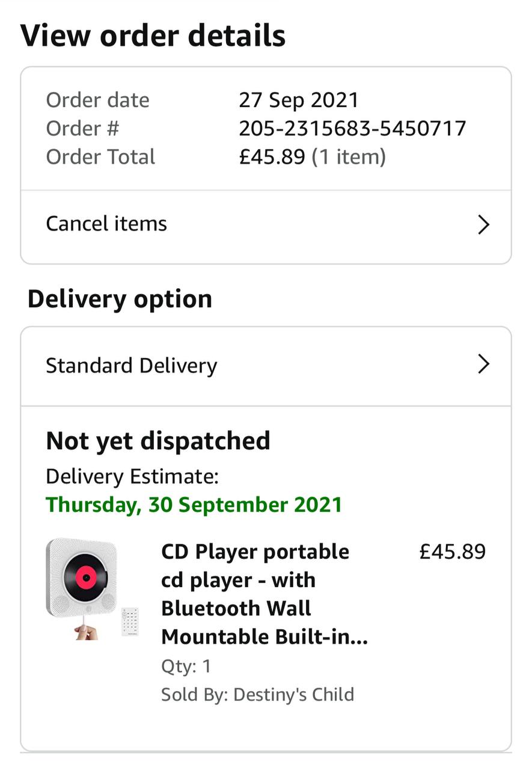This screenshot has height=770, width=532.
Task: Click the chevron arrow beside Cancel items
Action: (x=483, y=225)
